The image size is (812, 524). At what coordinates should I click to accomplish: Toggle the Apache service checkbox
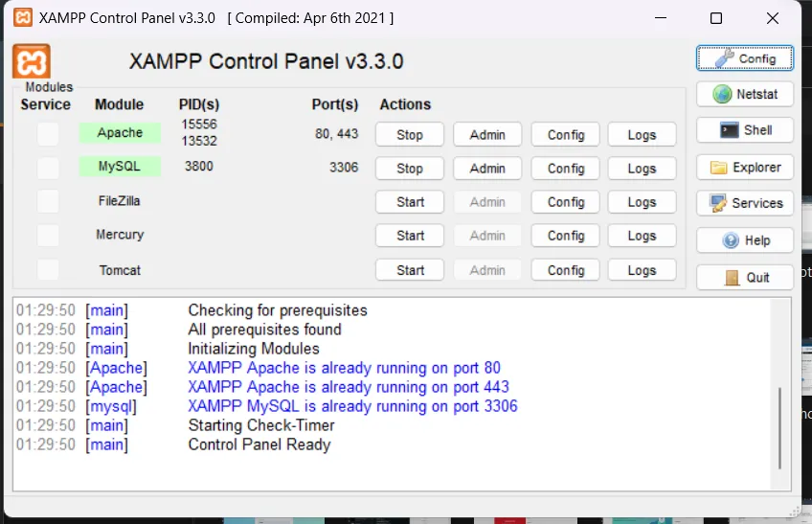click(48, 134)
